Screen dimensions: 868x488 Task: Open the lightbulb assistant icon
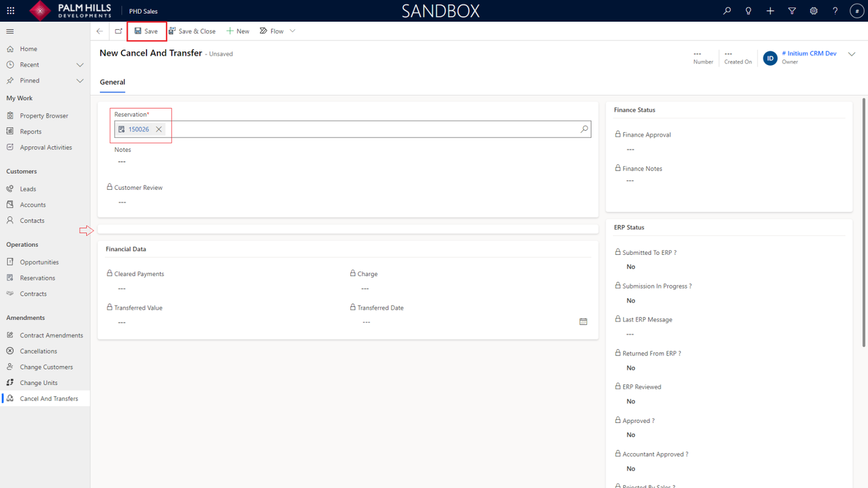(x=748, y=11)
